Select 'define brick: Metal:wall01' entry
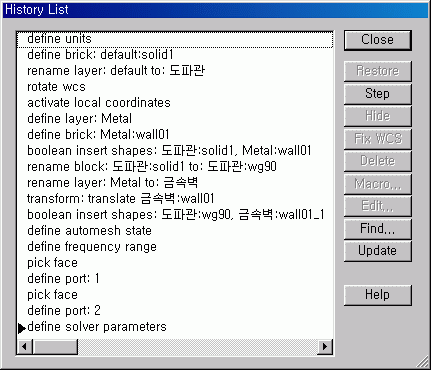Image resolution: width=431 pixels, height=370 pixels. (175, 135)
